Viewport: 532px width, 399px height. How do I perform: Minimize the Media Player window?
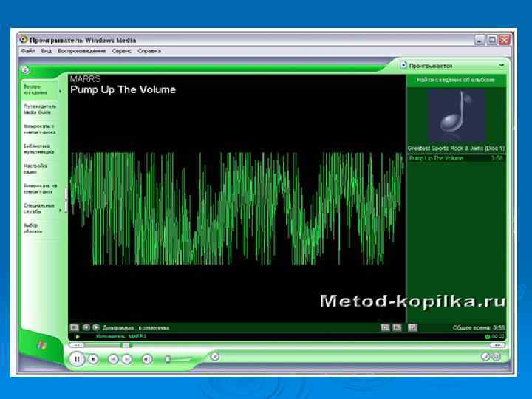[x=480, y=40]
